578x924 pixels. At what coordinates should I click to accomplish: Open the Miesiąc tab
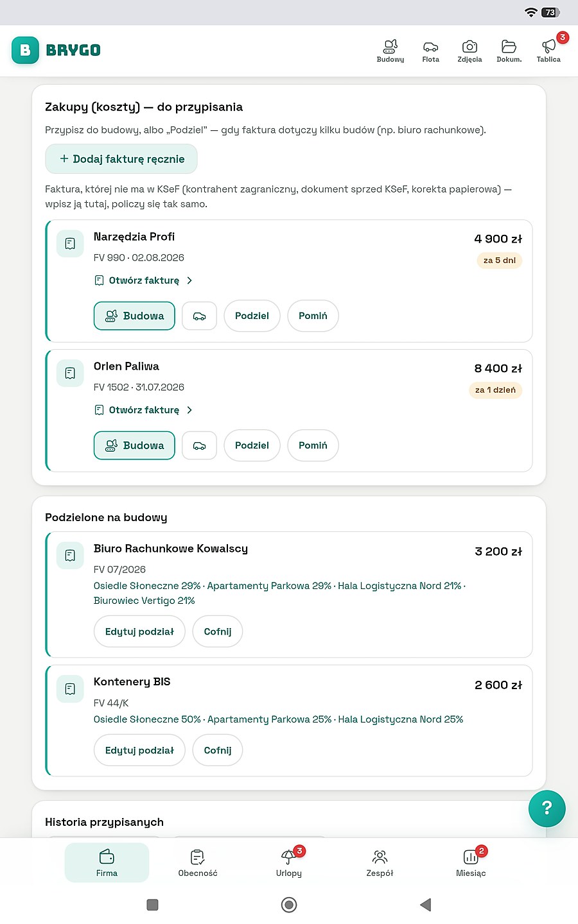pos(471,863)
